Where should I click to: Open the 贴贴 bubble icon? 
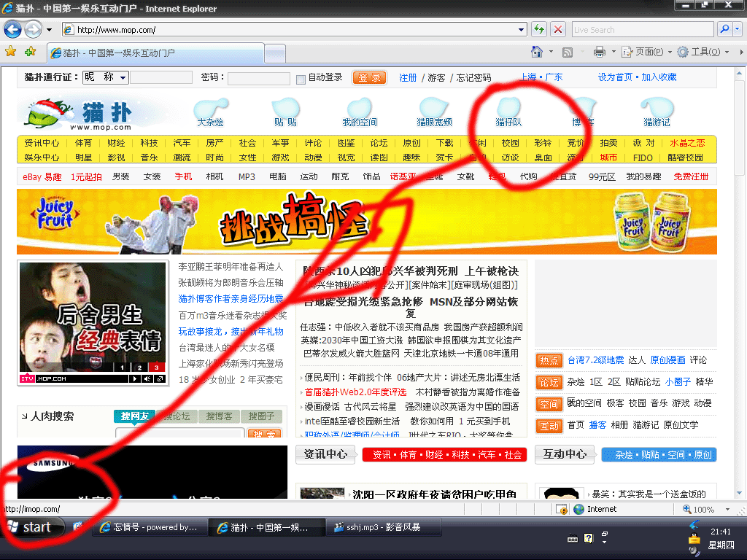click(285, 113)
